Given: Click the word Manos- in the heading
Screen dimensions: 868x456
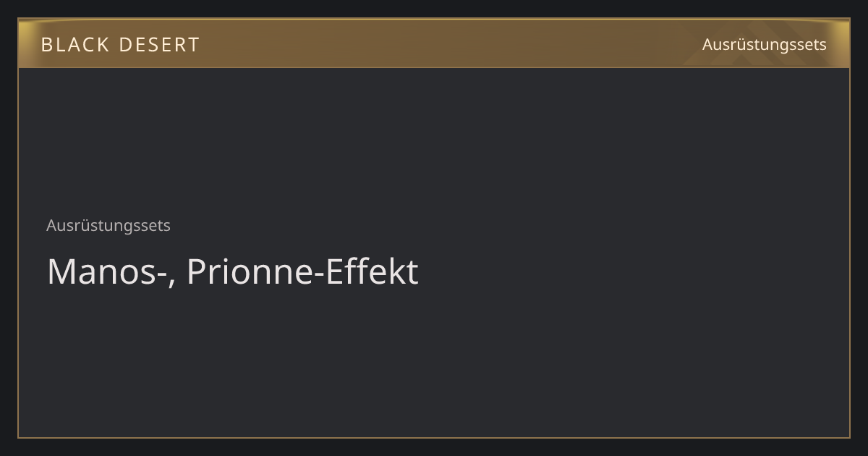Looking at the screenshot, I should pos(107,272).
